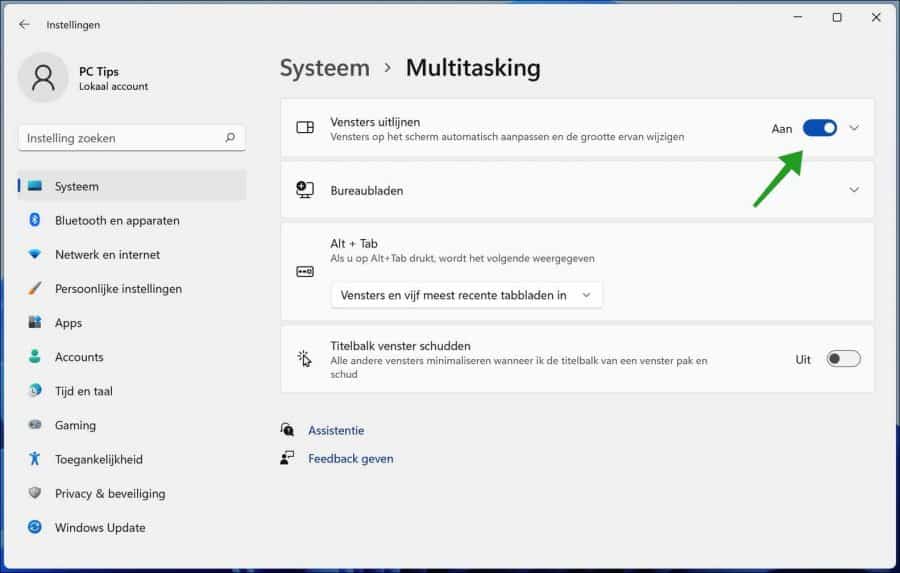
Task: Click PC Tips account name
Action: pyautogui.click(x=99, y=72)
